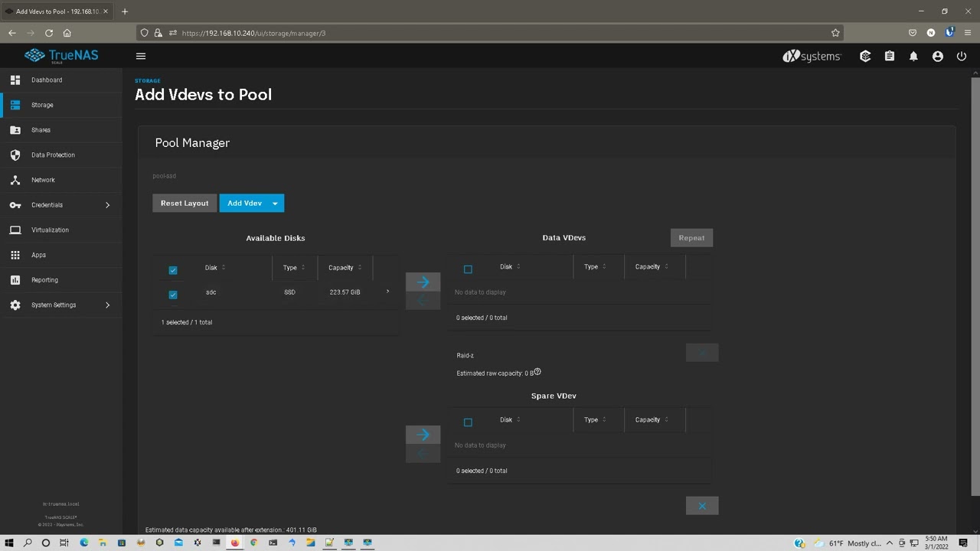
Task: Show estimated raw capacity help tooltip
Action: pyautogui.click(x=537, y=372)
